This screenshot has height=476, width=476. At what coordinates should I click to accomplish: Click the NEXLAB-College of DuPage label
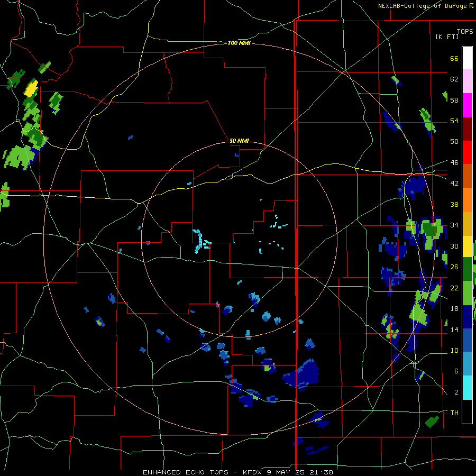click(425, 6)
